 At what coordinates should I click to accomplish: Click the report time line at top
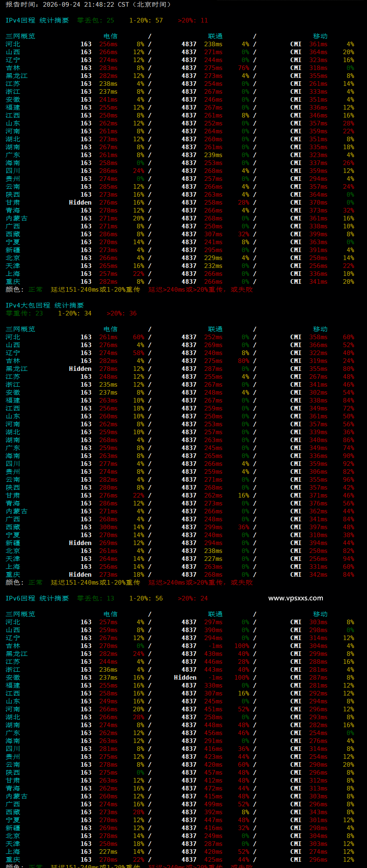88,5
